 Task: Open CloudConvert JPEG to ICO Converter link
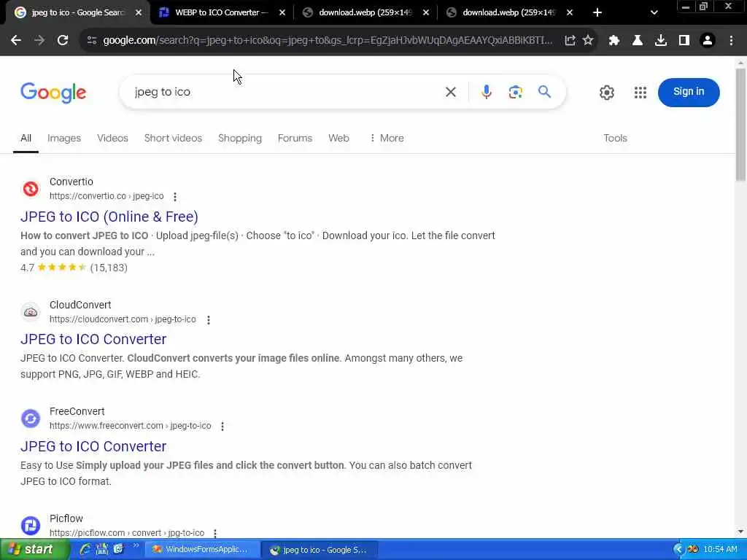93,339
